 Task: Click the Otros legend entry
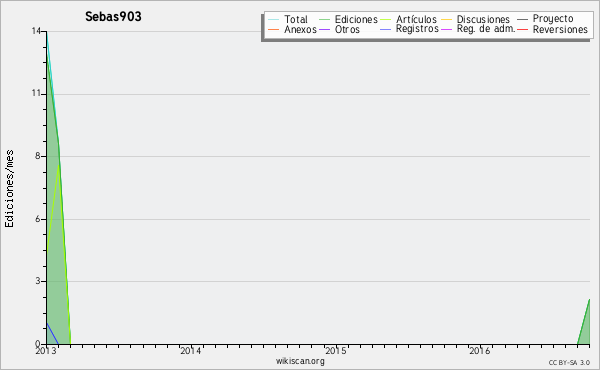pyautogui.click(x=339, y=29)
